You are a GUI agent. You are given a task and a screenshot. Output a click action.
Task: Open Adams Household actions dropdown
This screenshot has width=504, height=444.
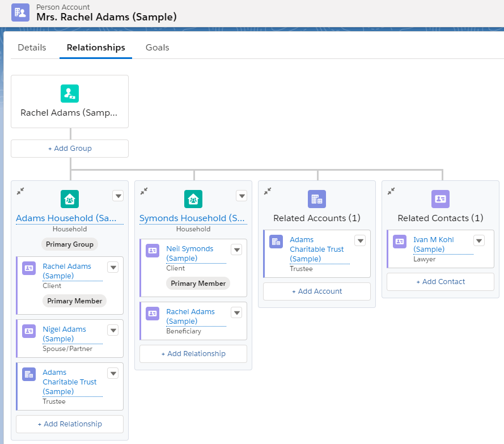pyautogui.click(x=118, y=196)
